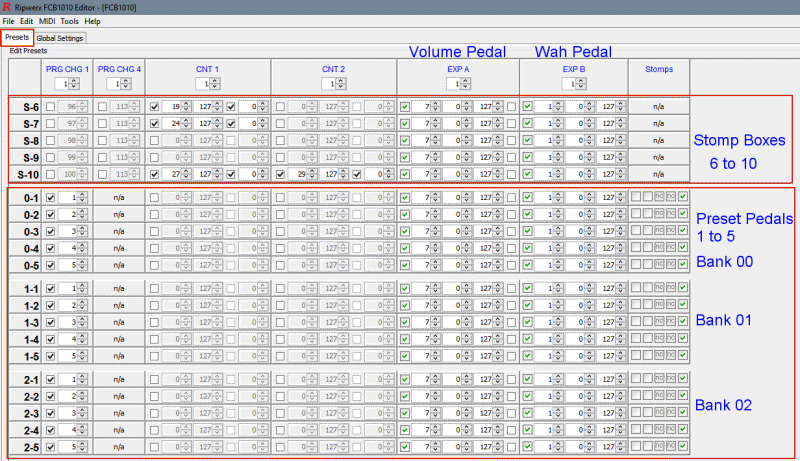The image size is (800, 461).
Task: Click the Ripwerx app icon in title bar
Action: [x=6, y=7]
